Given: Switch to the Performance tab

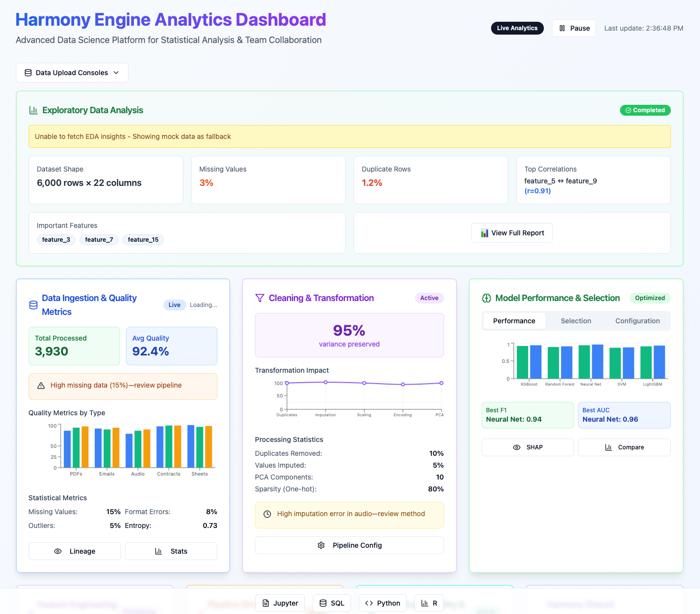Looking at the screenshot, I should pyautogui.click(x=514, y=321).
